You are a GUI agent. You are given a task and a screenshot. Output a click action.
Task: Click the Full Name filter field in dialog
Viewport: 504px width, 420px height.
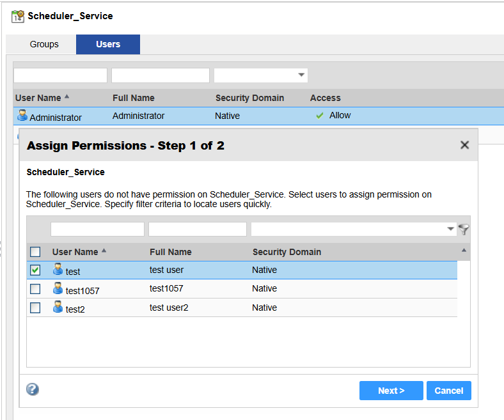(198, 229)
